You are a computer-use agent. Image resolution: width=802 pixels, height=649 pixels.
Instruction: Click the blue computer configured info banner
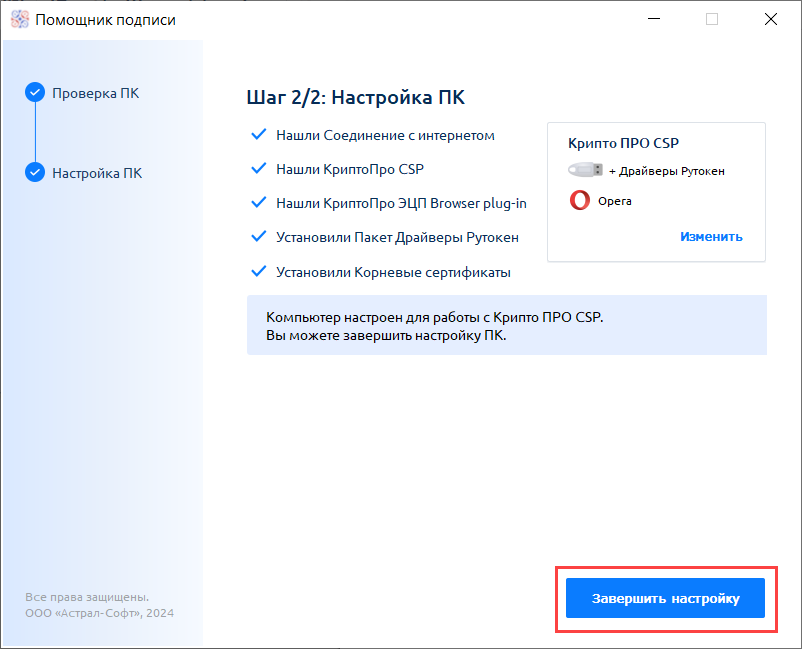(506, 325)
